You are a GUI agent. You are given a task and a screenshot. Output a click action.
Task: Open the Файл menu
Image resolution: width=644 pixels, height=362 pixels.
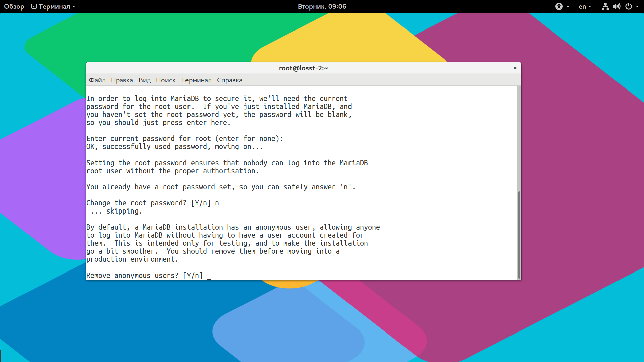97,80
